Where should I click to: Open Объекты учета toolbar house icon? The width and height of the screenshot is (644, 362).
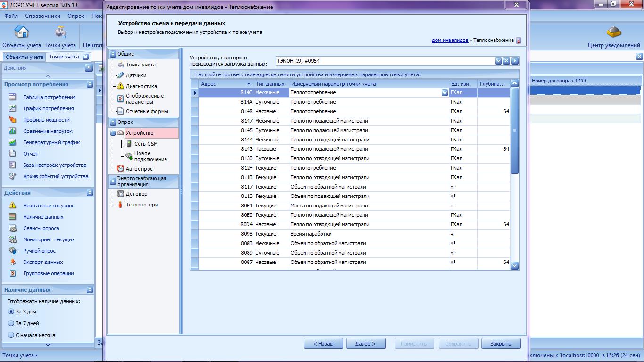pos(21,32)
